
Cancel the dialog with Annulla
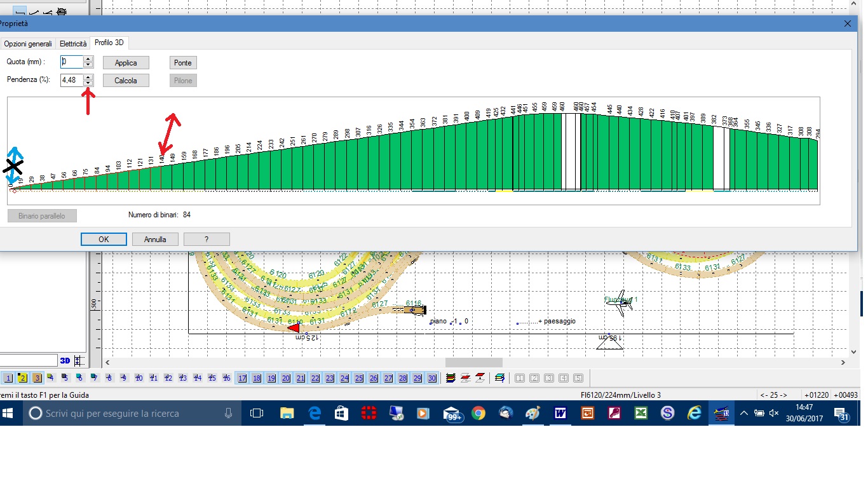tap(155, 240)
